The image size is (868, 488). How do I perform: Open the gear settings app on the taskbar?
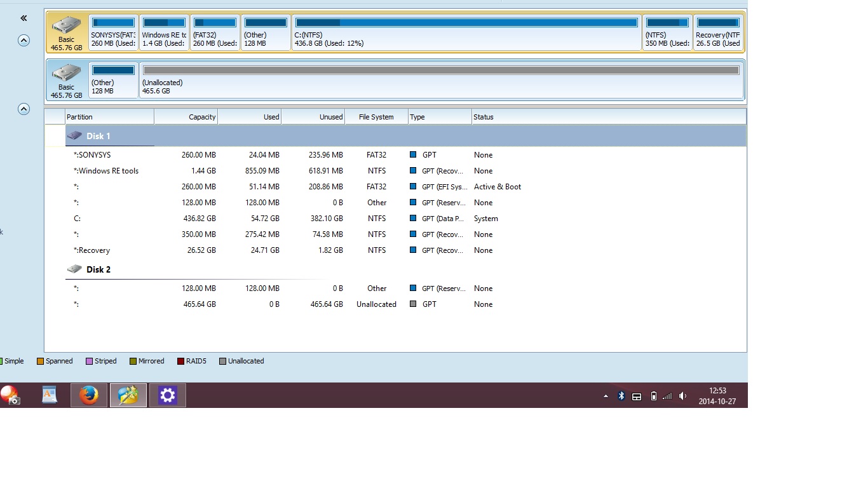click(x=167, y=395)
